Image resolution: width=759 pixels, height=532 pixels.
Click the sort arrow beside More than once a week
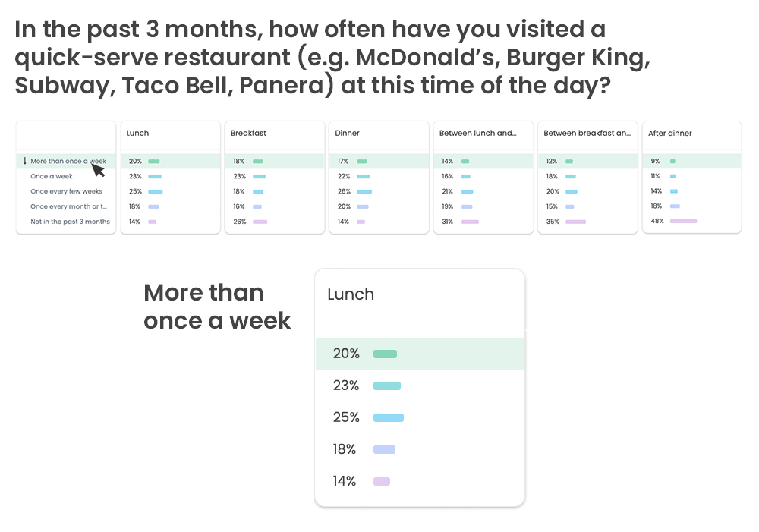click(x=25, y=161)
